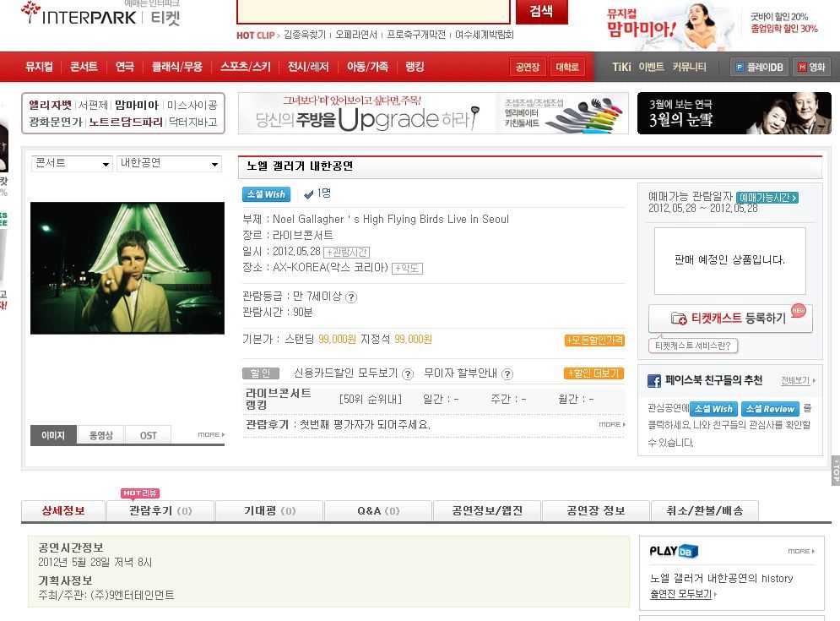Click the 공연장 button in navigation bar
Screen dimensions: 840x621
(x=528, y=67)
